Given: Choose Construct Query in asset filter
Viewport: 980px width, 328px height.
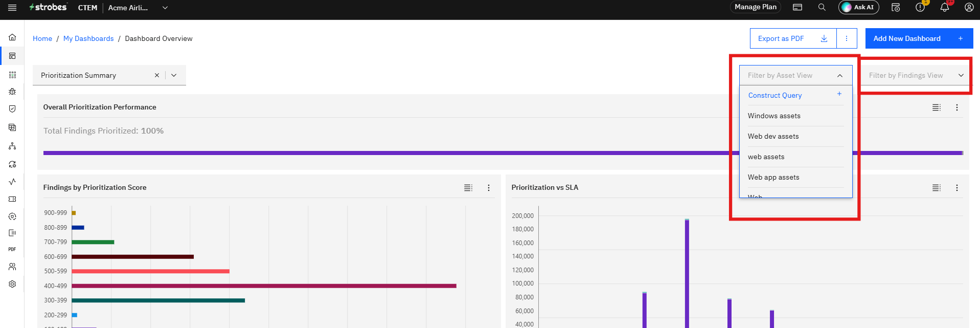Looking at the screenshot, I should [x=795, y=95].
